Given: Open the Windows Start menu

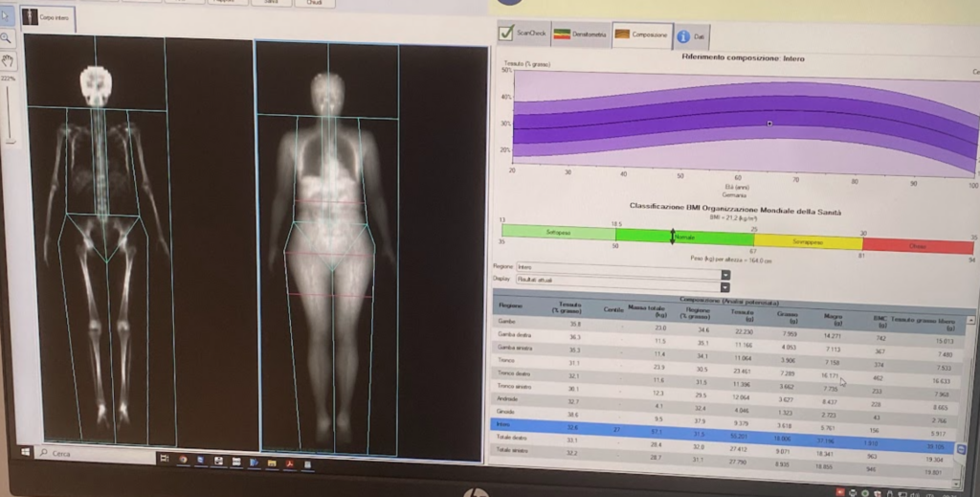Looking at the screenshot, I should 25,451.
